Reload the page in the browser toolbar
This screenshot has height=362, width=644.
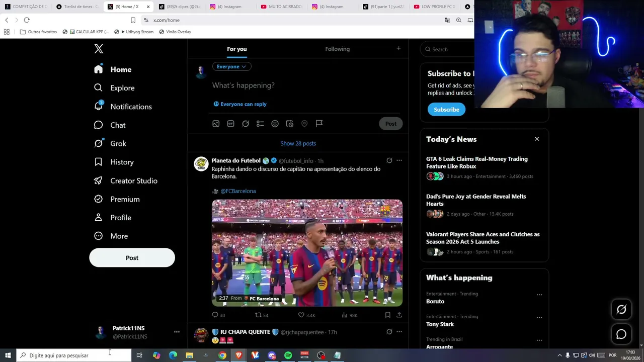click(x=27, y=20)
